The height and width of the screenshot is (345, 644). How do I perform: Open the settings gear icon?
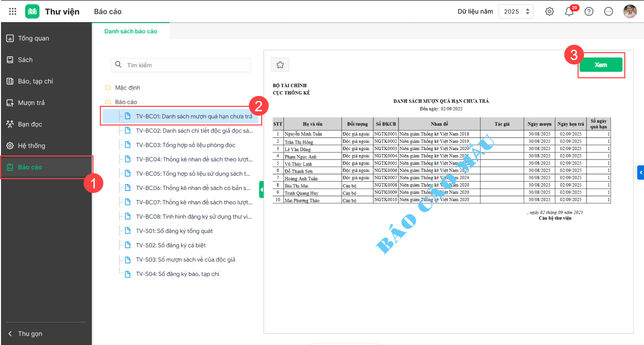[x=550, y=11]
